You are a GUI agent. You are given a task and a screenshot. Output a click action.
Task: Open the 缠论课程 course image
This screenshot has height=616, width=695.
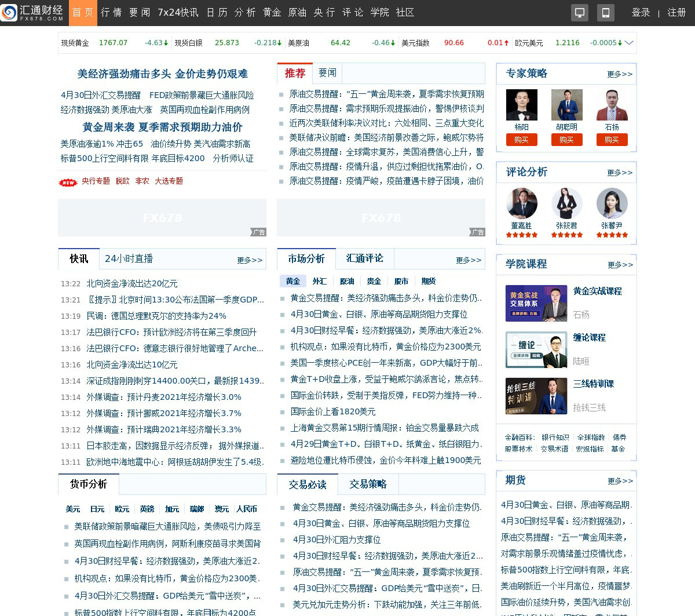[x=536, y=349]
